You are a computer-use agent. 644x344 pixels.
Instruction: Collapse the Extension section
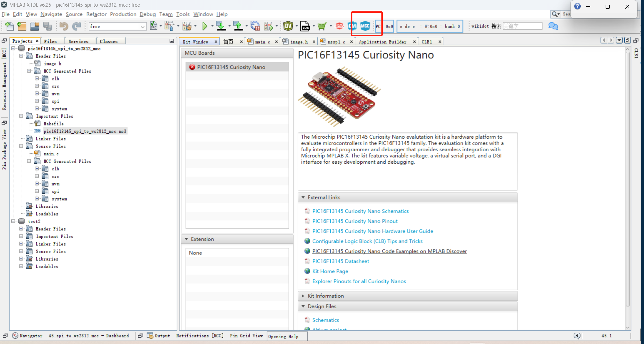coord(187,239)
